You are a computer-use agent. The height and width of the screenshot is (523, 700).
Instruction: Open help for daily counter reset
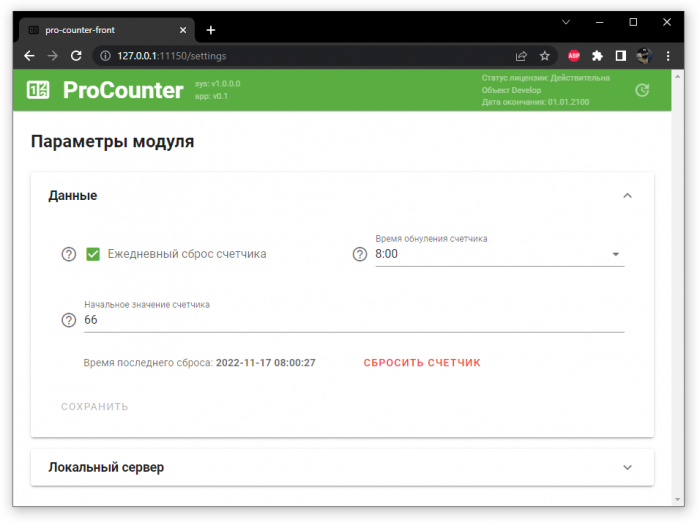pyautogui.click(x=69, y=254)
